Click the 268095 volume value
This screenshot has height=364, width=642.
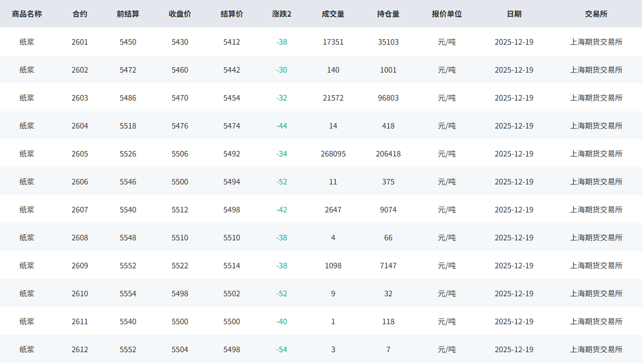coord(333,154)
